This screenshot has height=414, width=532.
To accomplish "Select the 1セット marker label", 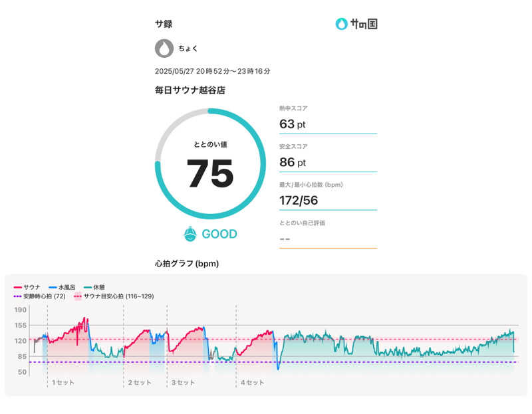I will point(63,383).
